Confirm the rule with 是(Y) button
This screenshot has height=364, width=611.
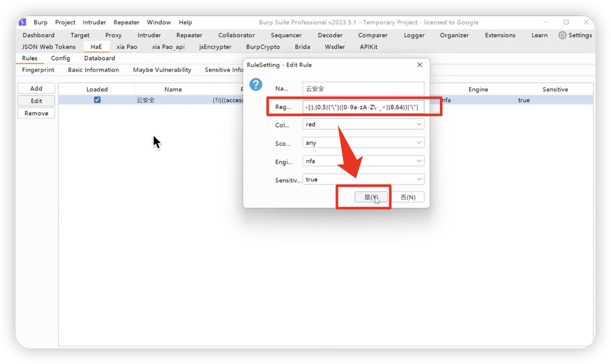pos(371,197)
